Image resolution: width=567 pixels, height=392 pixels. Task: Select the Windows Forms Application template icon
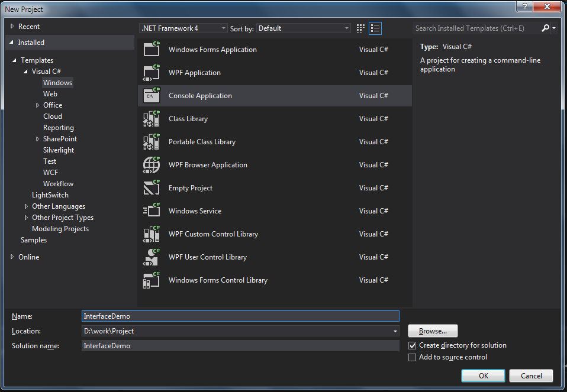click(152, 49)
